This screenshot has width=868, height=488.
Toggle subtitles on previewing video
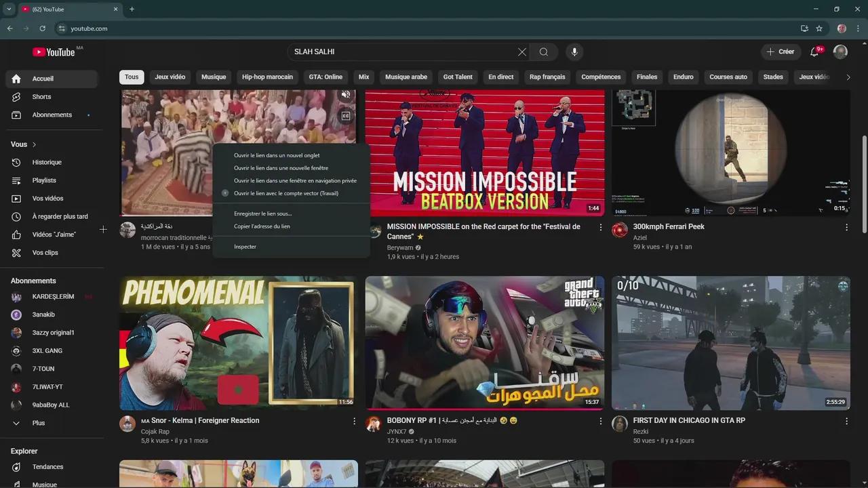[x=346, y=116]
